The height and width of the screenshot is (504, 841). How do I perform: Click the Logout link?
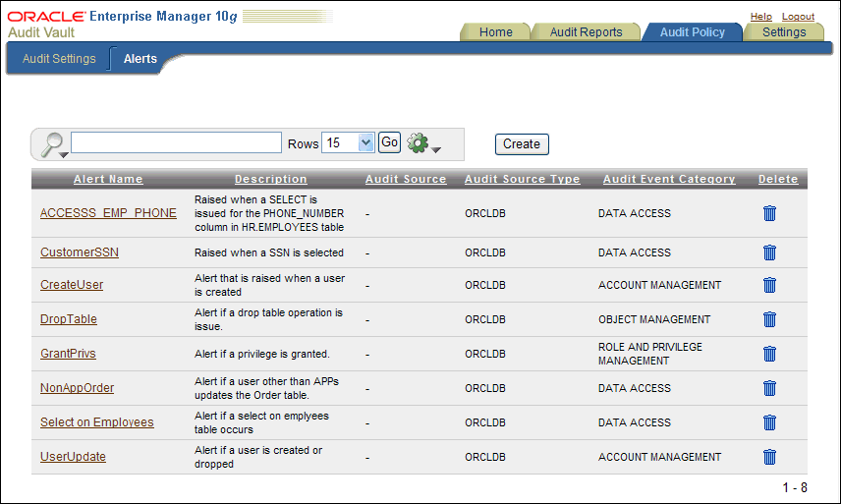point(798,17)
